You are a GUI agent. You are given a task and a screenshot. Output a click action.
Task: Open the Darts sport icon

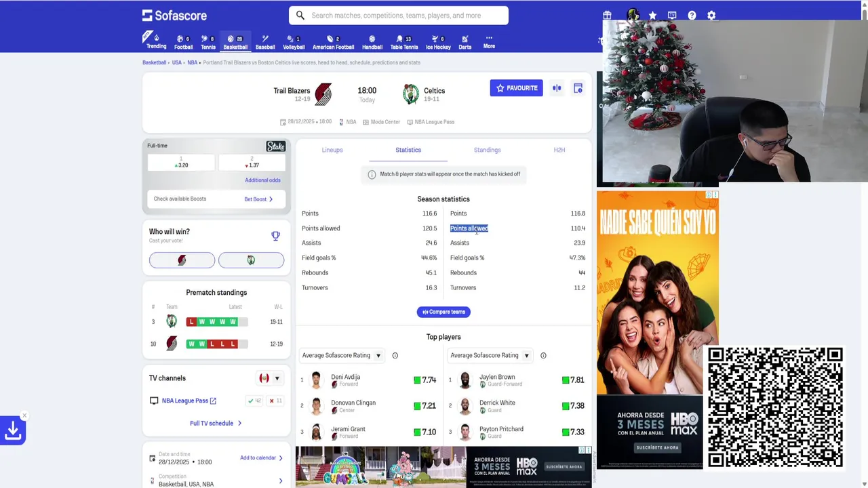click(x=465, y=42)
